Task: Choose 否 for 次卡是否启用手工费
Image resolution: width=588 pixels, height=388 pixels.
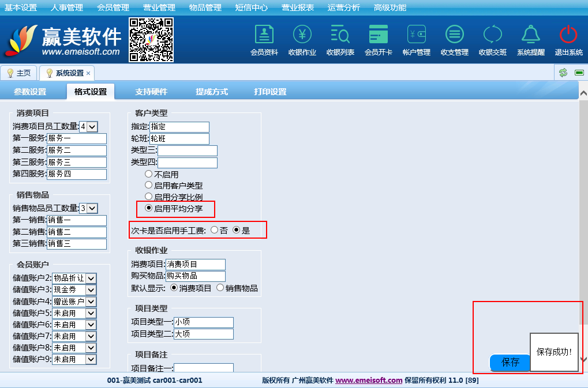Action: (x=215, y=230)
